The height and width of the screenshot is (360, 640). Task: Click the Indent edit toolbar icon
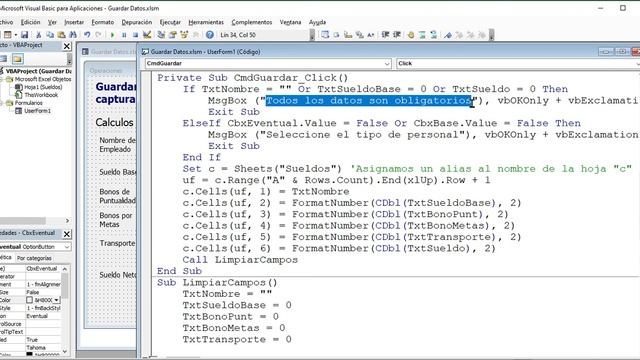(x=385, y=35)
